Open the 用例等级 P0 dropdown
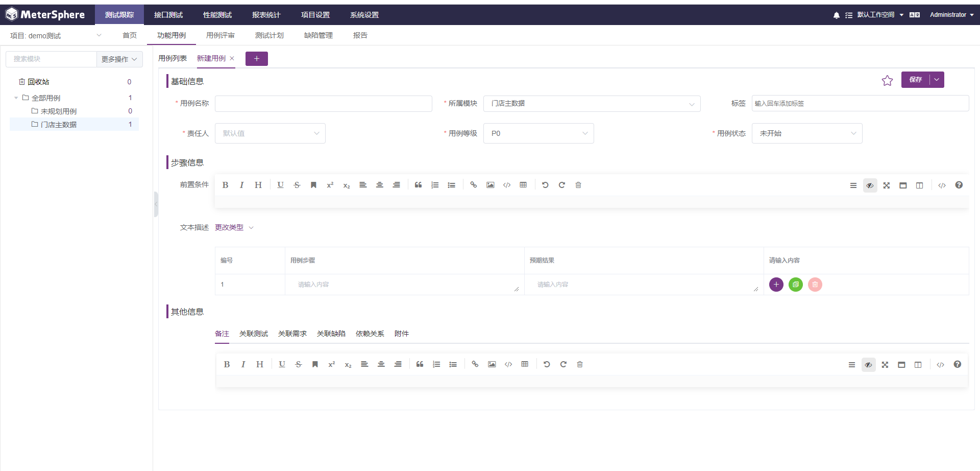This screenshot has width=980, height=471. (538, 133)
